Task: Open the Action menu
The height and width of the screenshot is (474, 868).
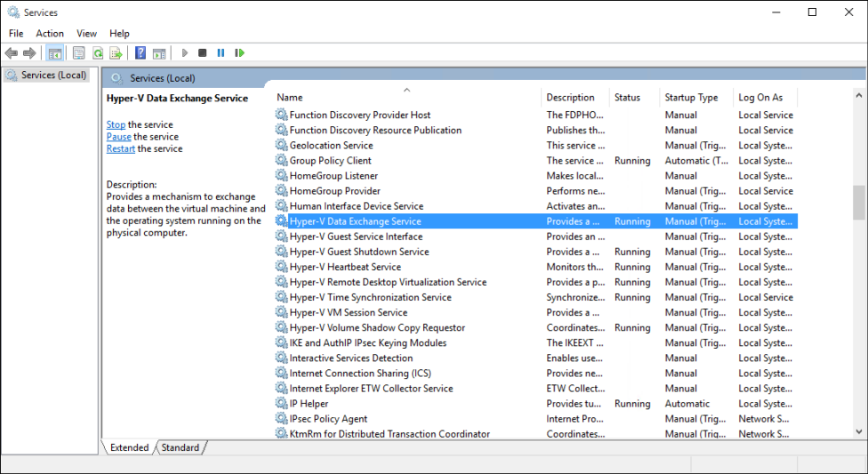Action: pyautogui.click(x=50, y=33)
